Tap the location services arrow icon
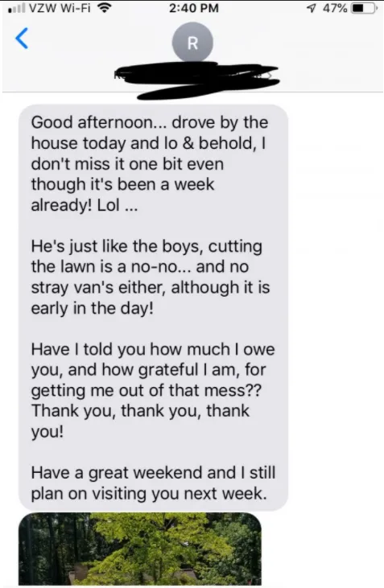The image size is (384, 588). click(x=312, y=8)
